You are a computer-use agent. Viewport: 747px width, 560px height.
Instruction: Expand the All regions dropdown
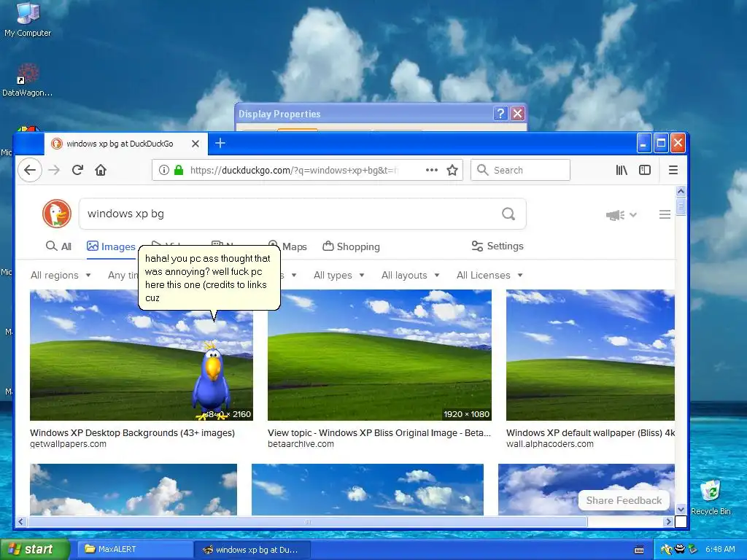(x=61, y=275)
